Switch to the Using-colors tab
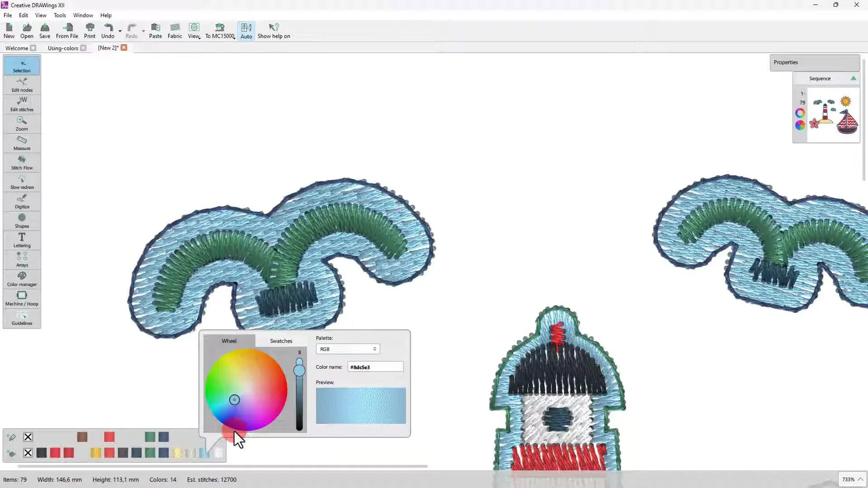Screen dimensions: 868x488 [x=63, y=48]
